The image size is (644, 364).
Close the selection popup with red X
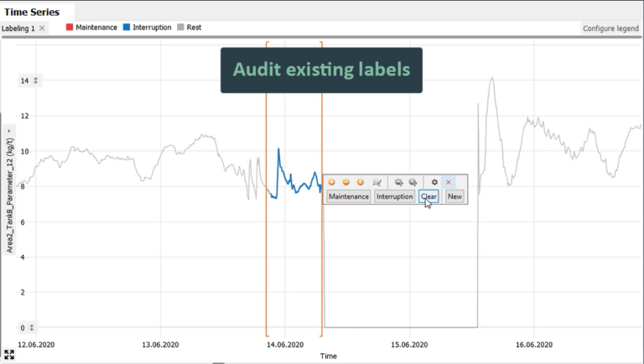point(449,182)
